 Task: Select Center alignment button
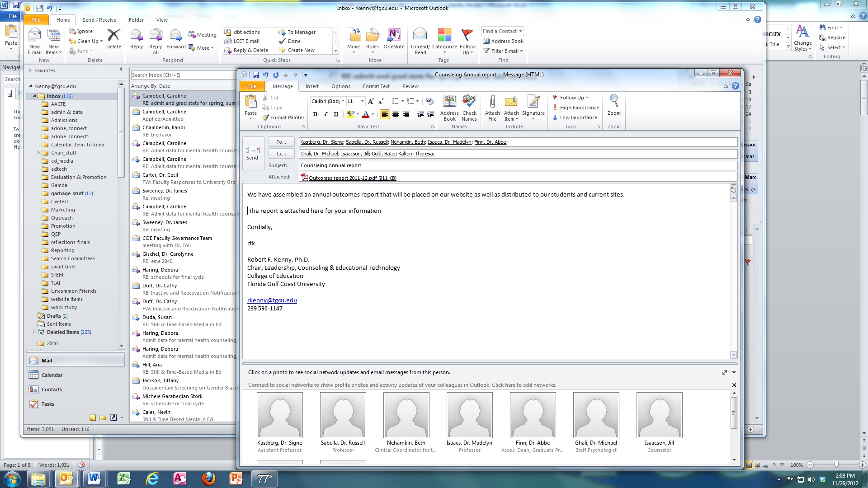[x=396, y=114]
